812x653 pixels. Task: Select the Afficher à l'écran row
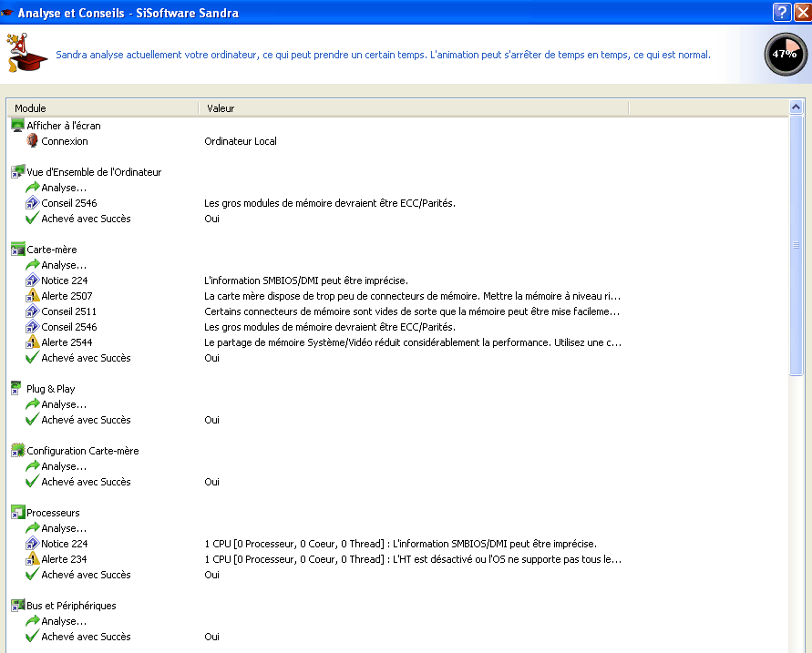click(64, 125)
